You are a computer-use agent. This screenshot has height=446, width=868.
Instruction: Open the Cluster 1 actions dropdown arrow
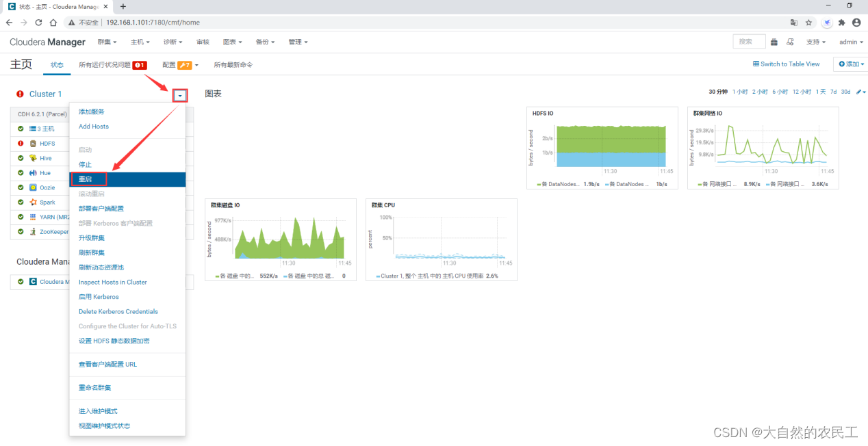click(180, 96)
